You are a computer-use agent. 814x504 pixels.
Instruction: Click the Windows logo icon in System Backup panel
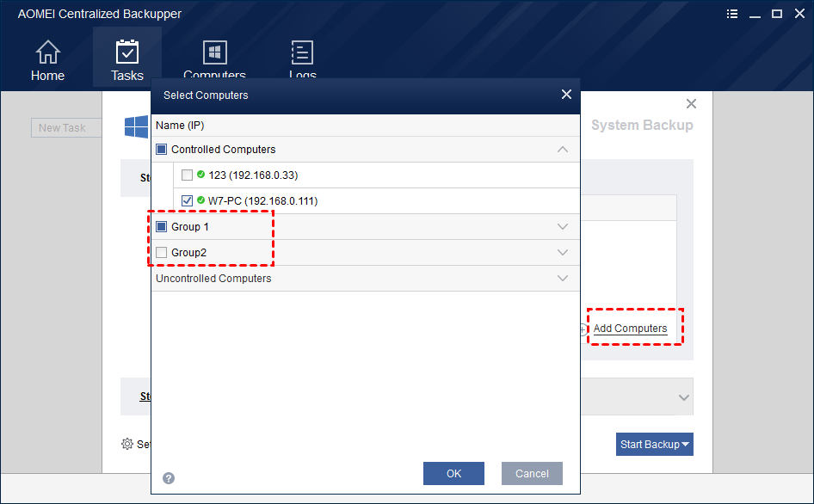pos(137,126)
